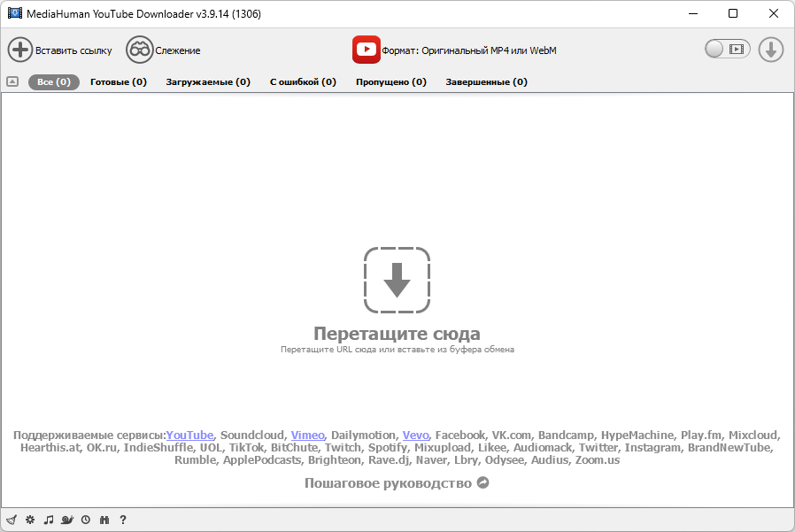Minimize the MediaHuman window
This screenshot has height=532, width=795.
pyautogui.click(x=693, y=13)
